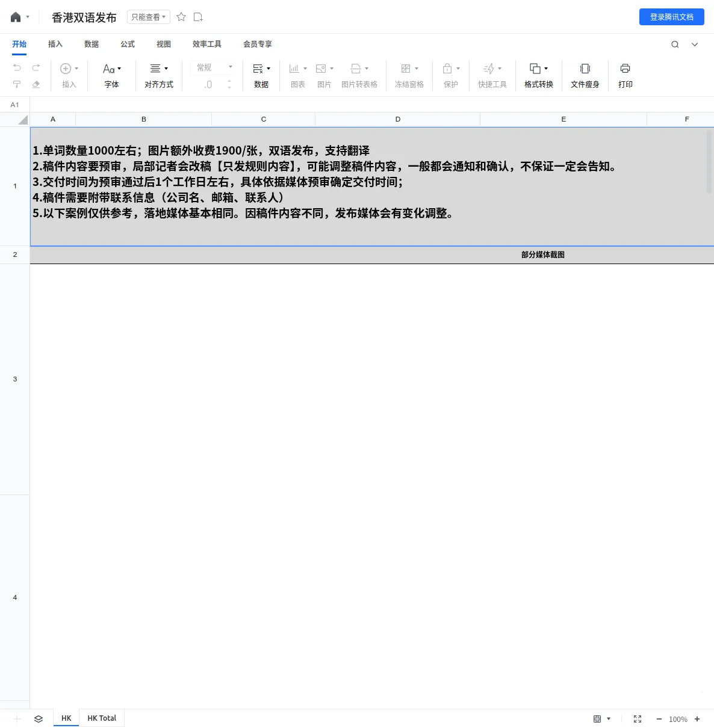Click the vertical scrollbar in cell A1
Image resolution: width=714 pixels, height=728 pixels.
pos(709,162)
